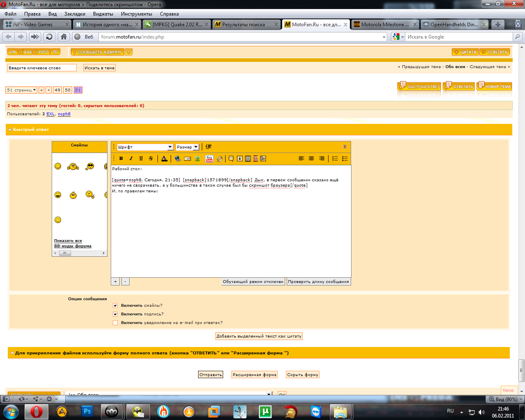This screenshot has width=525, height=420.
Task: Click the Искать в теме button
Action: point(99,68)
